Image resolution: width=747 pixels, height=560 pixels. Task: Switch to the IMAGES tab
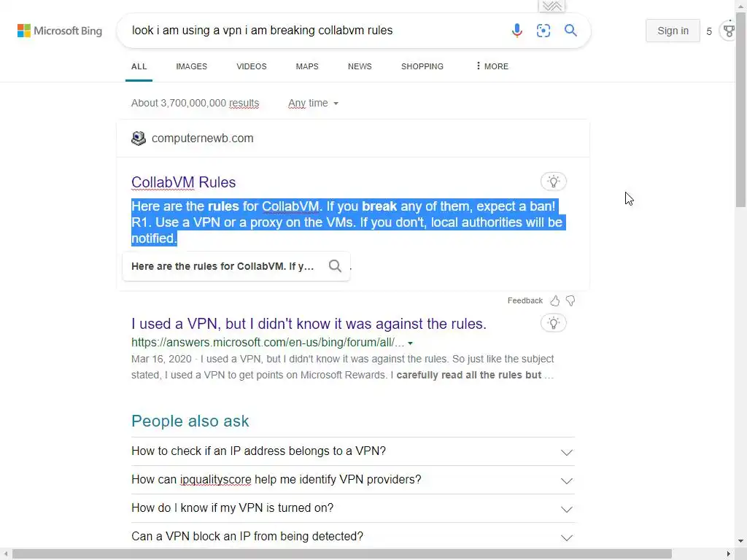click(192, 66)
